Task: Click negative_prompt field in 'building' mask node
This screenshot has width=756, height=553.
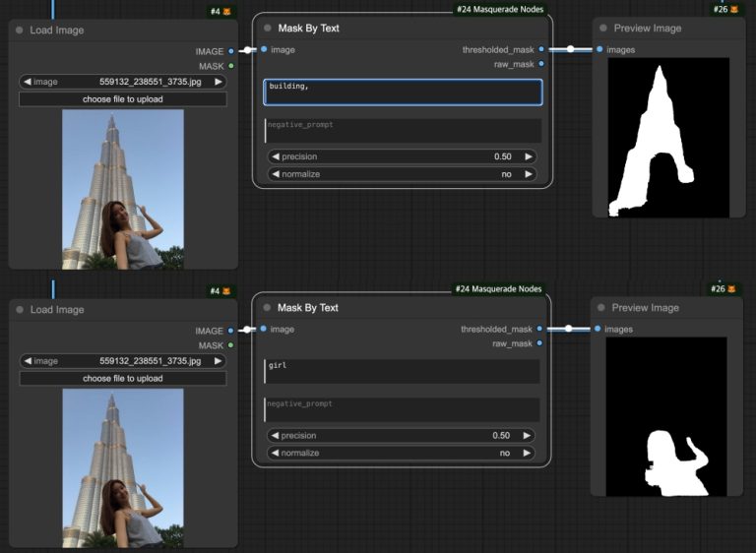Action: pos(403,131)
